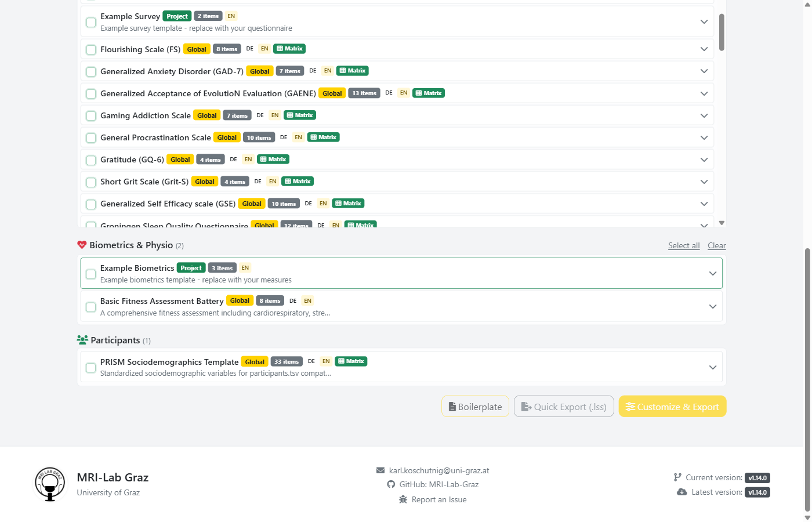Click the Matrix badge on Flourishing Scale row
The width and height of the screenshot is (812, 522).
[x=289, y=49]
